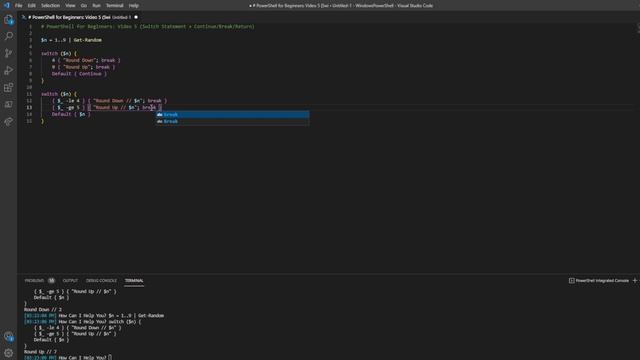Click the '$n = 1..9 | Get-Random' line
The height and width of the screenshot is (360, 640).
[71, 40]
